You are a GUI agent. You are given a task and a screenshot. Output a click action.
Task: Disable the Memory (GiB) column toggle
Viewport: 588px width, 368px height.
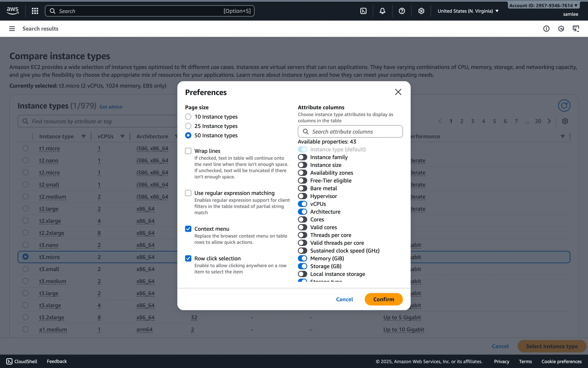coord(303,259)
